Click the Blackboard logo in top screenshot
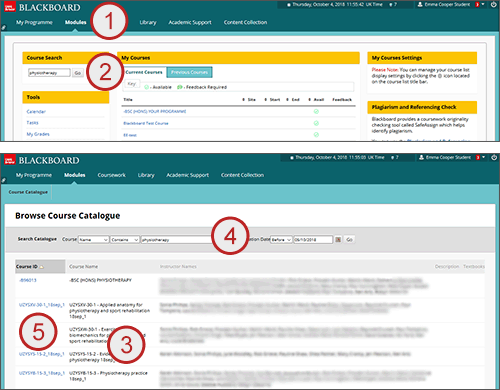500x390 pixels. coord(42,7)
